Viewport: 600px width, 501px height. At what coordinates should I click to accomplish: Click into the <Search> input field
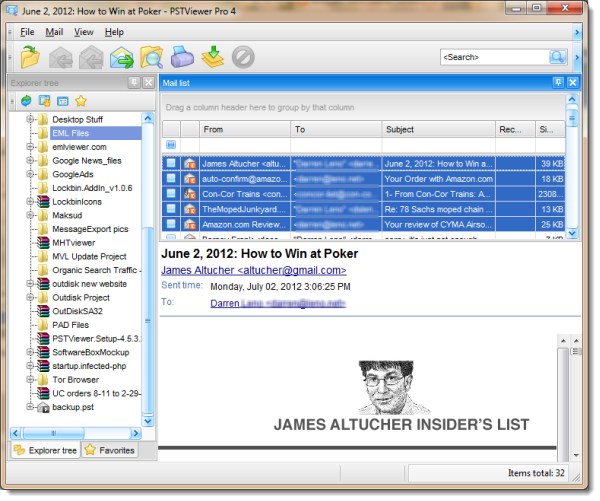coord(494,57)
